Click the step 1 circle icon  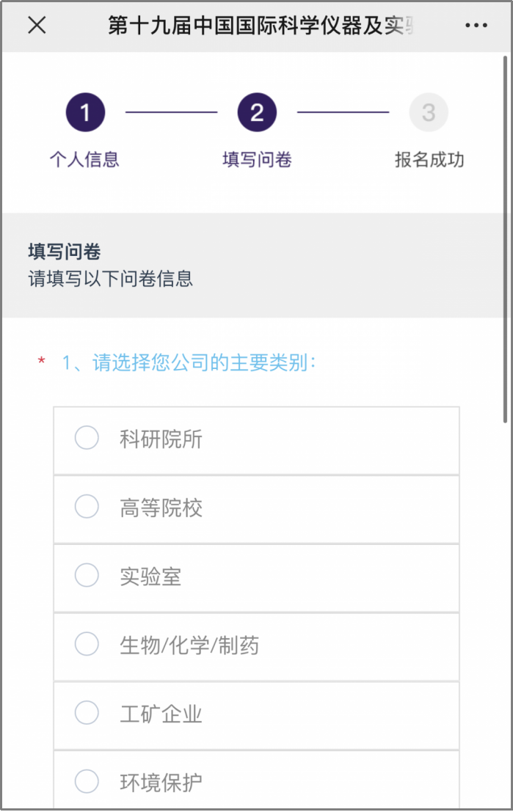85,112
